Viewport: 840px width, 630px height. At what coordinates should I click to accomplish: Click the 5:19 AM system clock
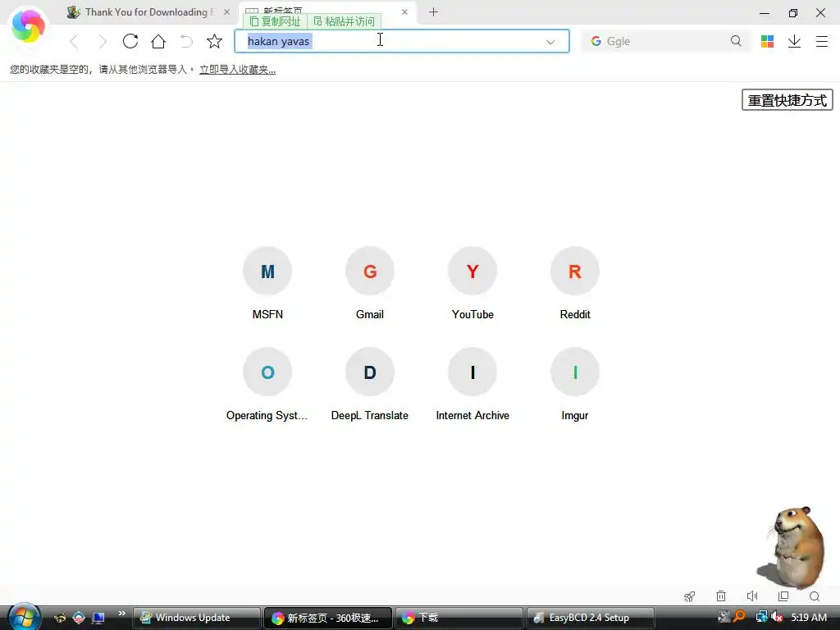(x=809, y=618)
